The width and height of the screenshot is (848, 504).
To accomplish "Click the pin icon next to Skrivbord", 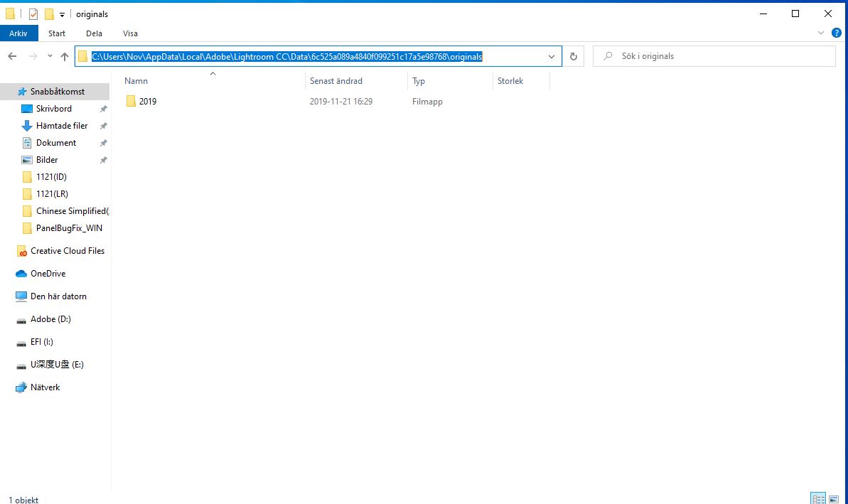I will 103,109.
